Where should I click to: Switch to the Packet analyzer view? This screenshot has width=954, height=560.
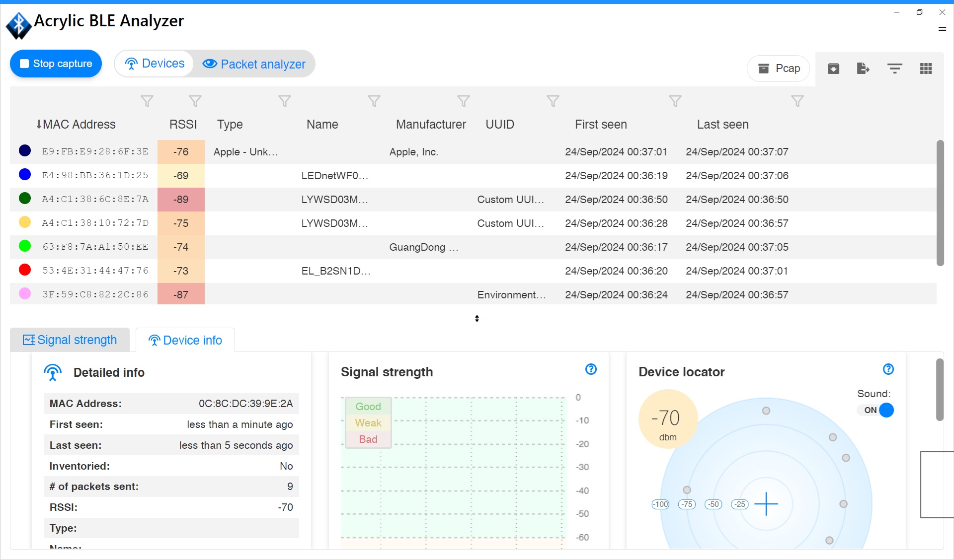click(x=254, y=64)
